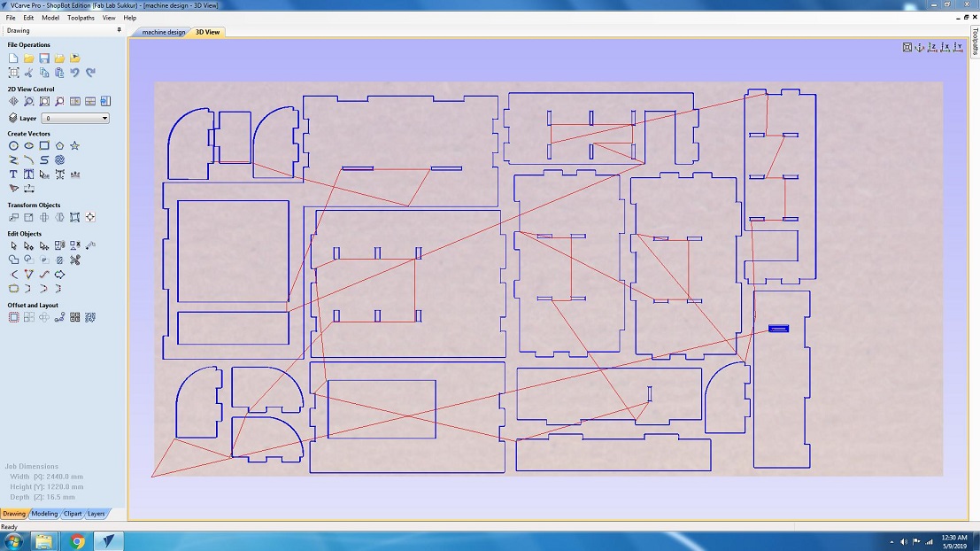Copy the selected objects using the Copy icon
This screenshot has height=551, width=980.
click(43, 73)
